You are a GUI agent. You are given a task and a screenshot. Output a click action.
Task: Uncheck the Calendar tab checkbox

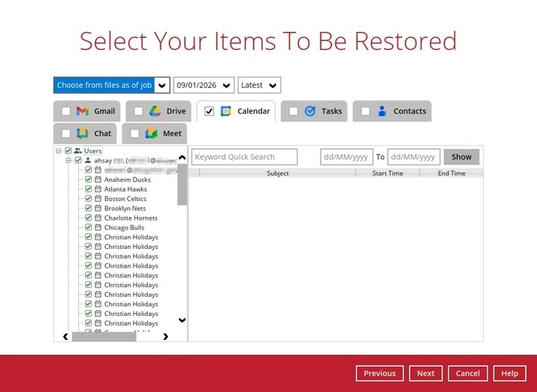click(210, 112)
